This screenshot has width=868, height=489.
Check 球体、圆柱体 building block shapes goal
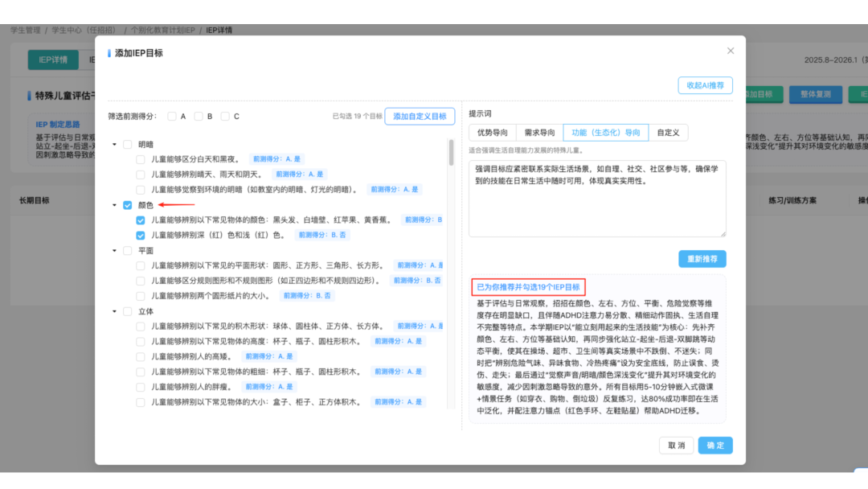[141, 327]
